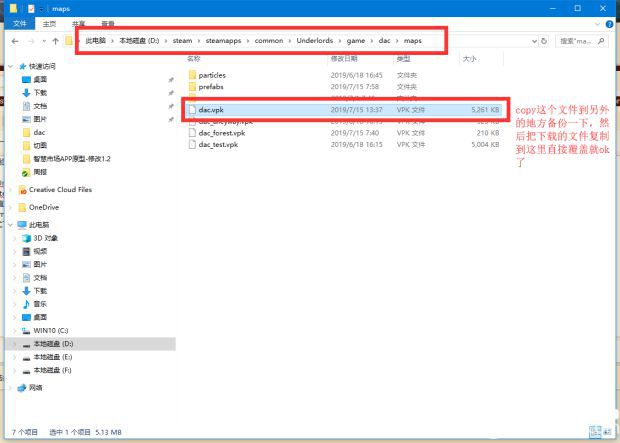
Task: Unpin 桌面 using its pin icon
Action: [171, 80]
